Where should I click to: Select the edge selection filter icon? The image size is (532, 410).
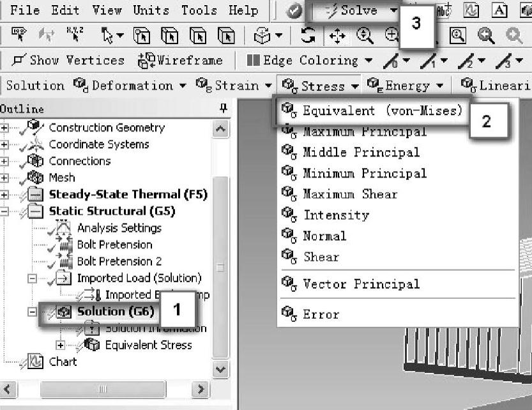(x=170, y=36)
